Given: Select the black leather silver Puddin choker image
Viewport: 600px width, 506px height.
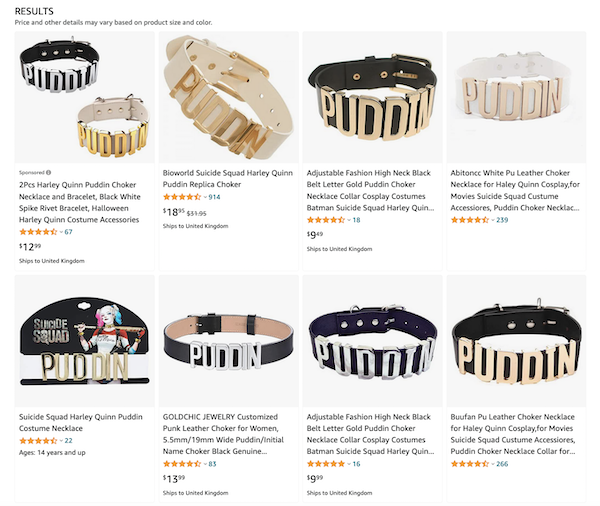Looking at the screenshot, I should tap(228, 341).
